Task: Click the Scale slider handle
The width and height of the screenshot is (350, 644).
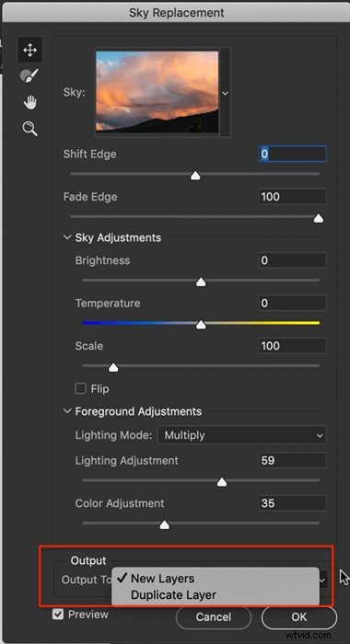Action: [113, 367]
